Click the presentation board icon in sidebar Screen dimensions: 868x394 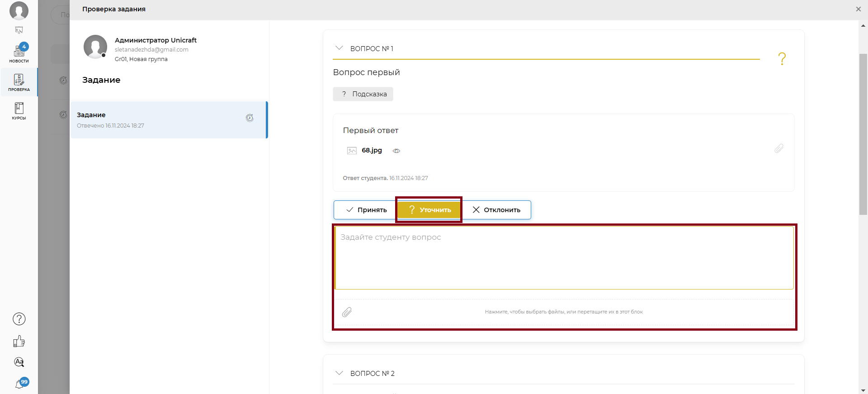[x=19, y=30]
